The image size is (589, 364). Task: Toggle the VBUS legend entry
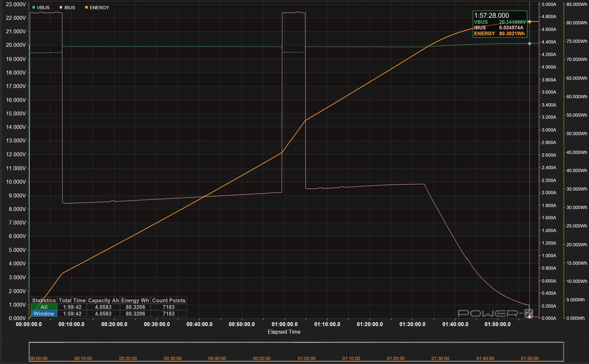41,8
